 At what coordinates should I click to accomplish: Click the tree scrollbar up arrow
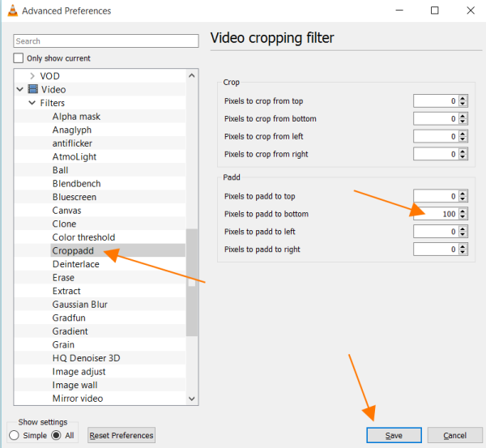coord(192,75)
